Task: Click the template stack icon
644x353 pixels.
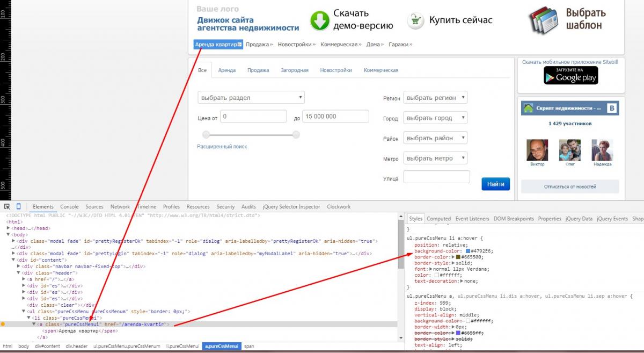Action: (x=544, y=20)
